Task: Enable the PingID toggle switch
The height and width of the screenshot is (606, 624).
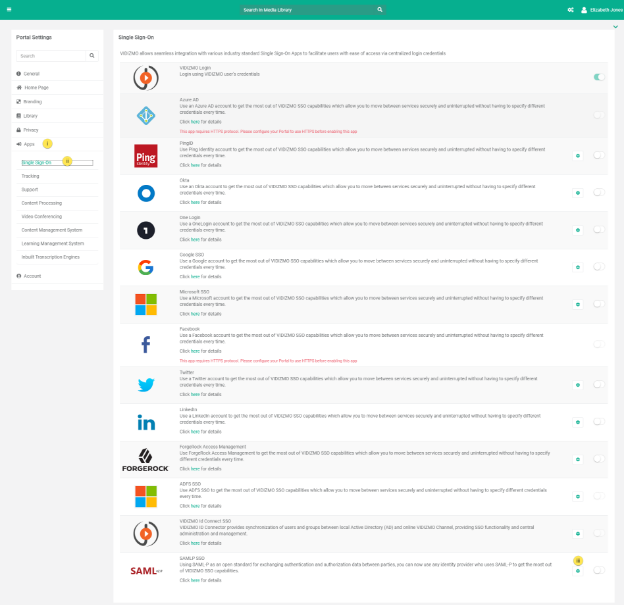Action: point(599,155)
